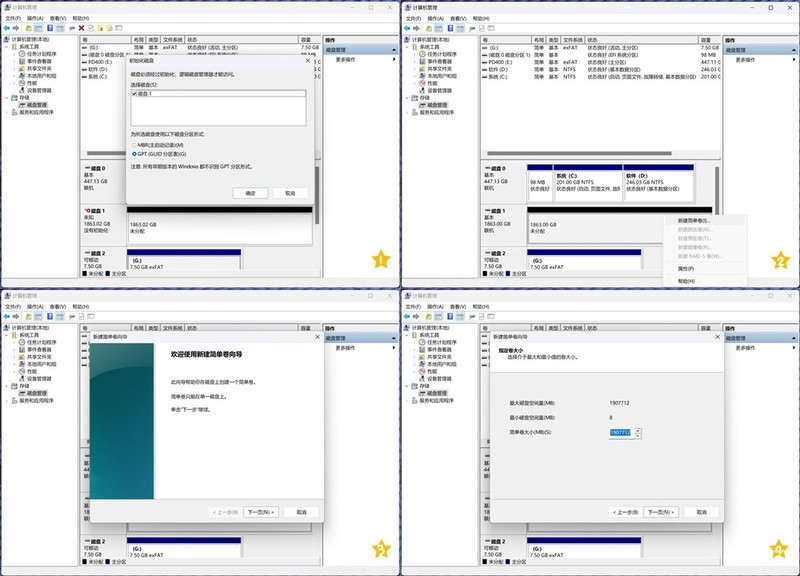Select 设备管理器 icon in the 指定卷大小 window tree
The height and width of the screenshot is (576, 800).
[422, 379]
